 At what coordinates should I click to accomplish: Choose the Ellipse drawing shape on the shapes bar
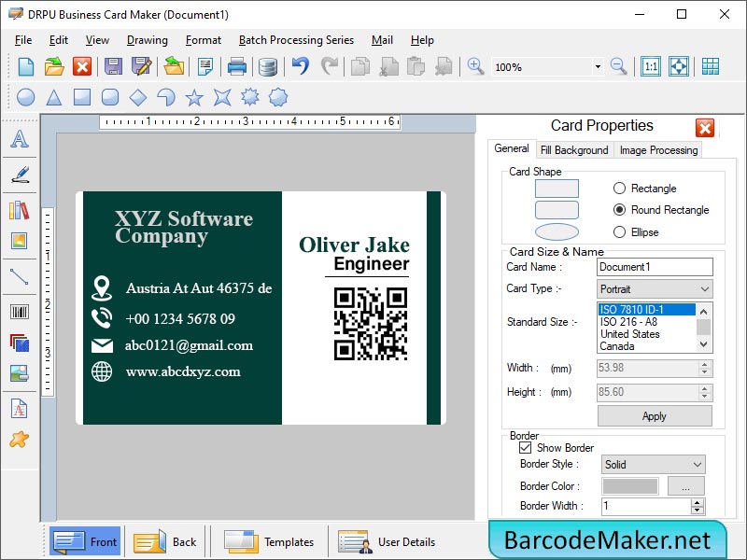(25, 96)
